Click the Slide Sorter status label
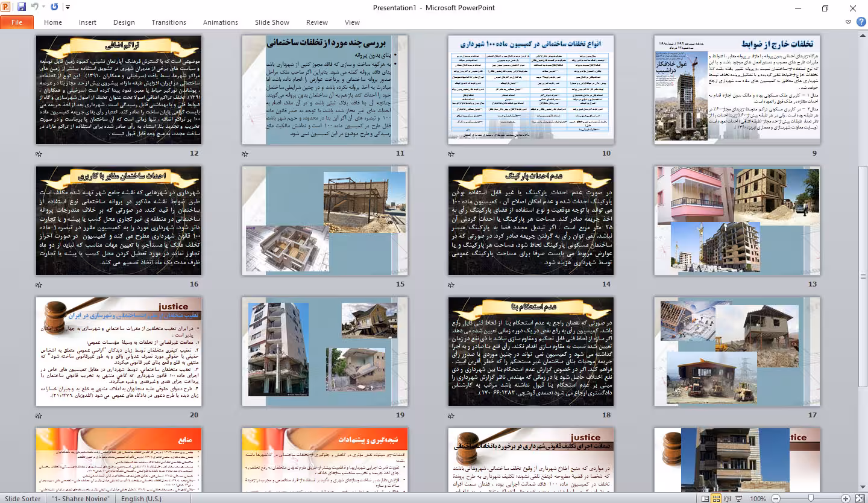Image resolution: width=868 pixels, height=503 pixels. point(23,499)
